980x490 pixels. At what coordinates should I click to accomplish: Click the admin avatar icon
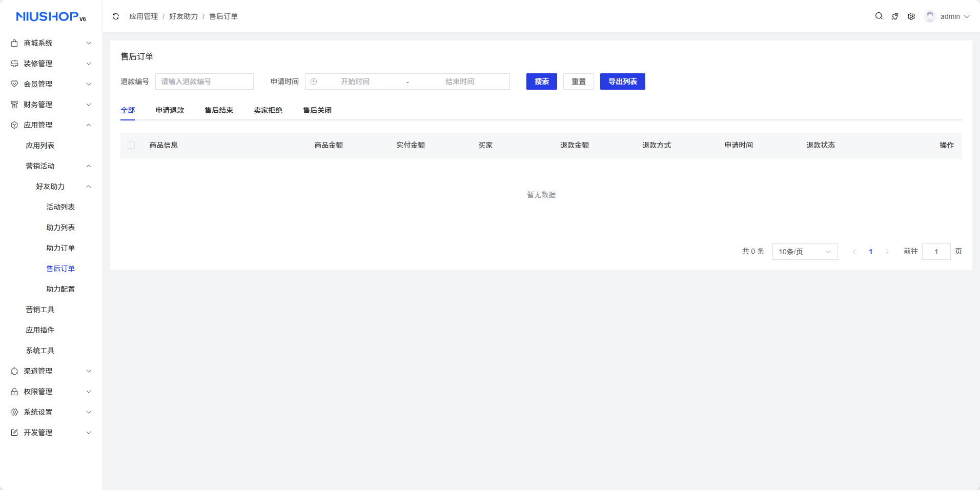pos(930,16)
